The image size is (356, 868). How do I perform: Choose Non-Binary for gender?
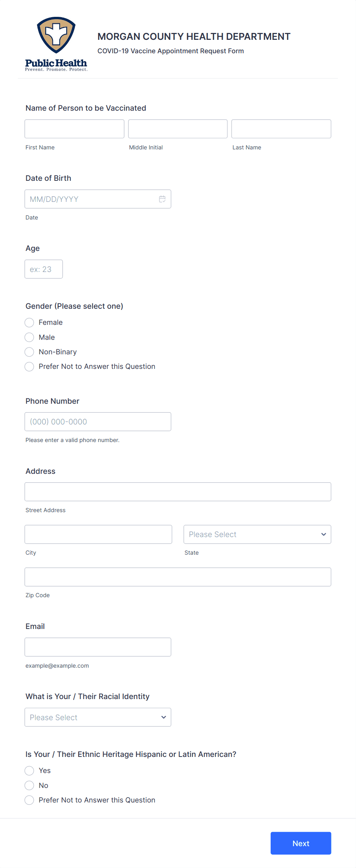click(x=29, y=352)
